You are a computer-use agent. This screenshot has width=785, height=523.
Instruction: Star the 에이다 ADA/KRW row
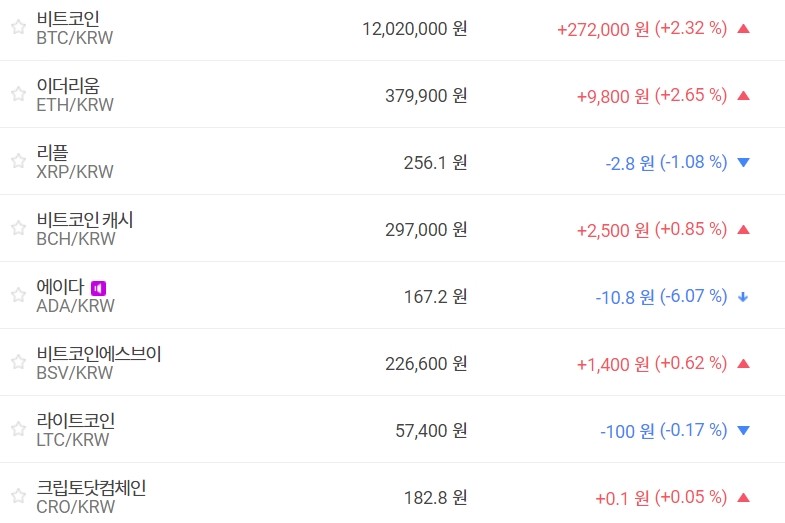(x=18, y=295)
